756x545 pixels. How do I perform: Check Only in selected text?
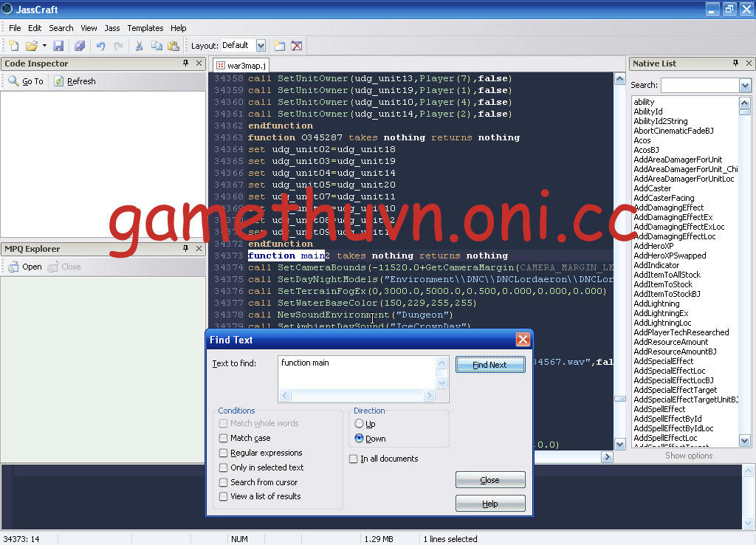(x=223, y=467)
